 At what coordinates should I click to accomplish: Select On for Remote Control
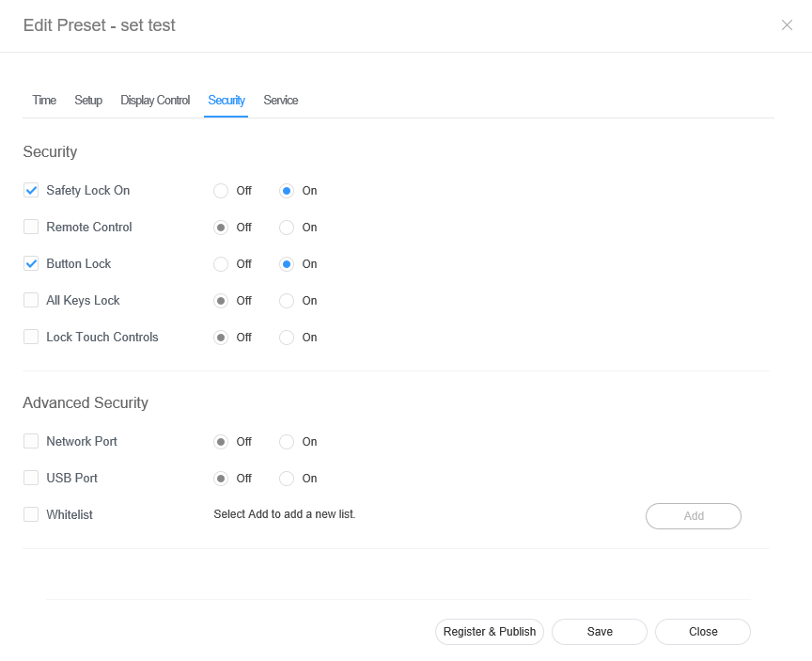tap(287, 228)
